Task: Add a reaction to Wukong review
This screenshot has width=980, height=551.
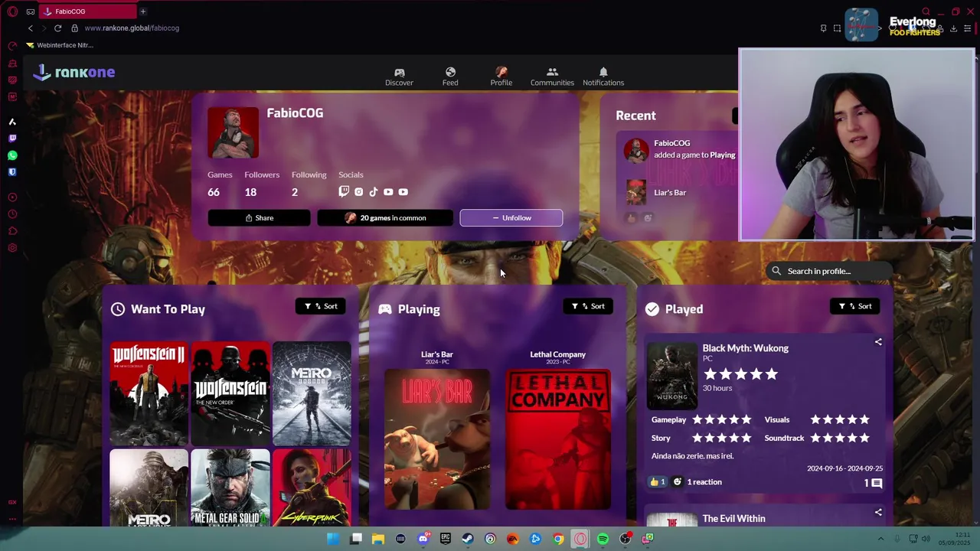Action: coord(678,481)
